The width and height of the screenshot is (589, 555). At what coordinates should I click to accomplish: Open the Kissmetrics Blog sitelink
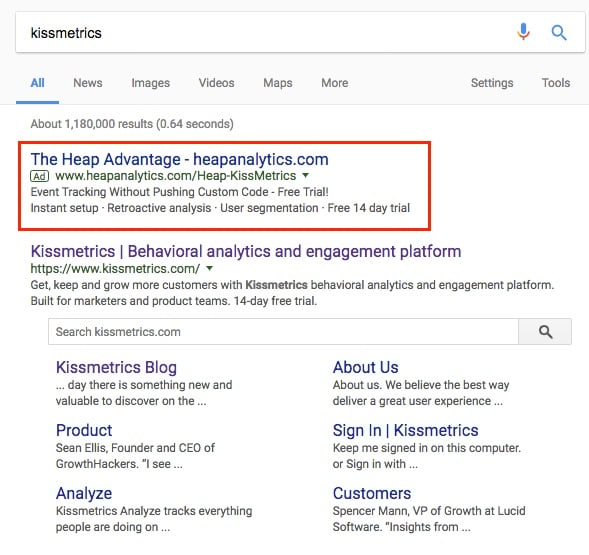pos(116,367)
